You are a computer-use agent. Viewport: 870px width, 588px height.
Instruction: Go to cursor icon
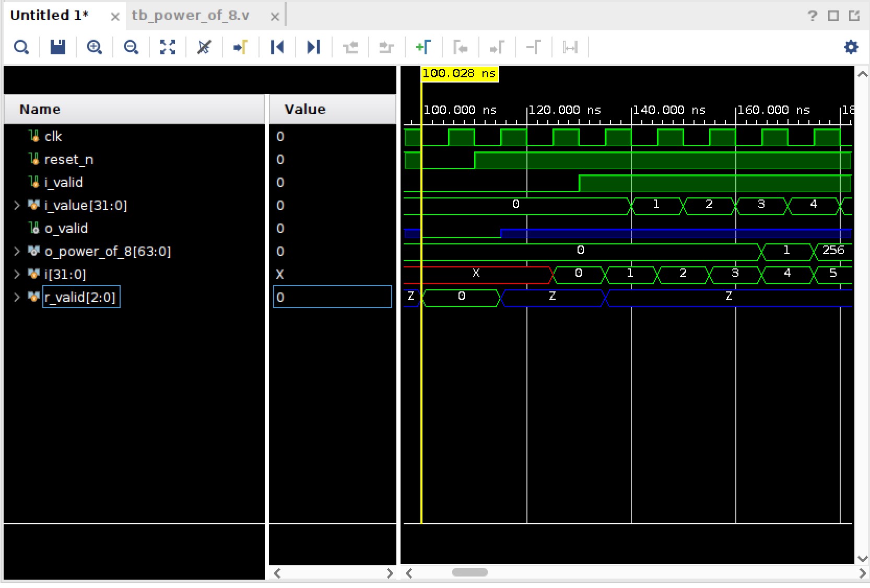241,48
